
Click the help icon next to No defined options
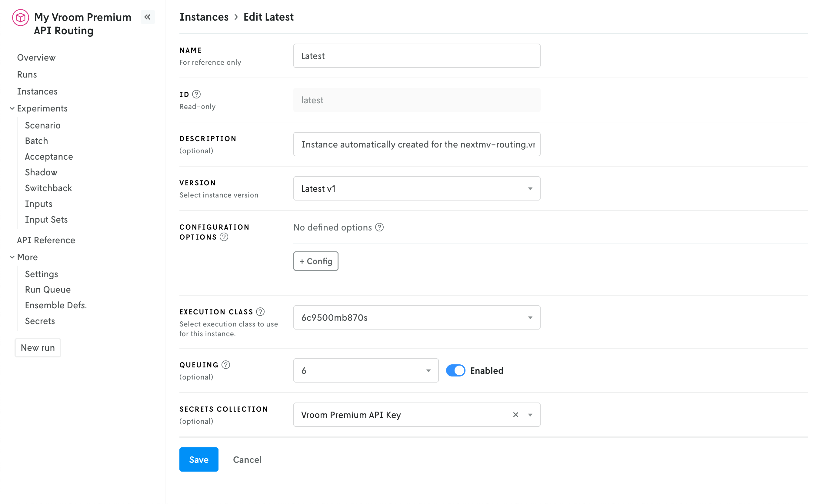click(379, 227)
